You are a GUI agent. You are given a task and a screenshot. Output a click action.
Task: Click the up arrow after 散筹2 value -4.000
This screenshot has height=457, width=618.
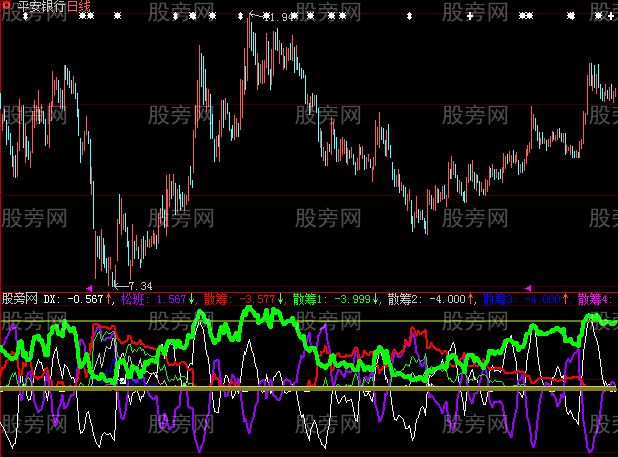472,298
